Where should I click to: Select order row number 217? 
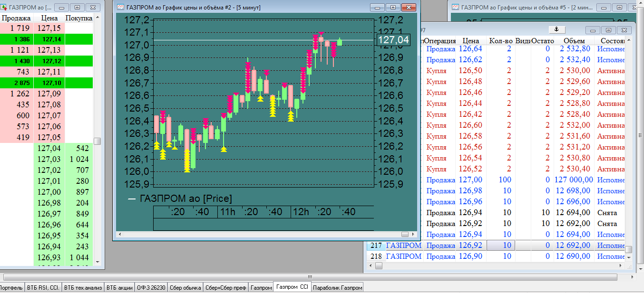[x=376, y=246]
